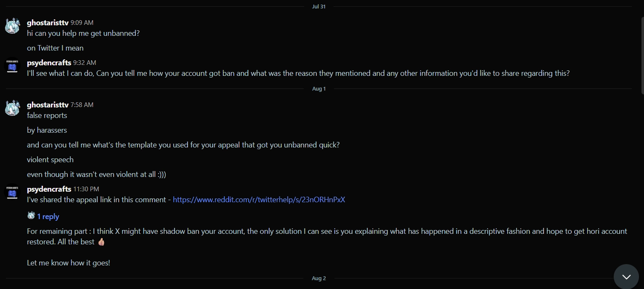This screenshot has height=289, width=644.
Task: Click the "Jul 31" date divider
Action: pos(319,7)
